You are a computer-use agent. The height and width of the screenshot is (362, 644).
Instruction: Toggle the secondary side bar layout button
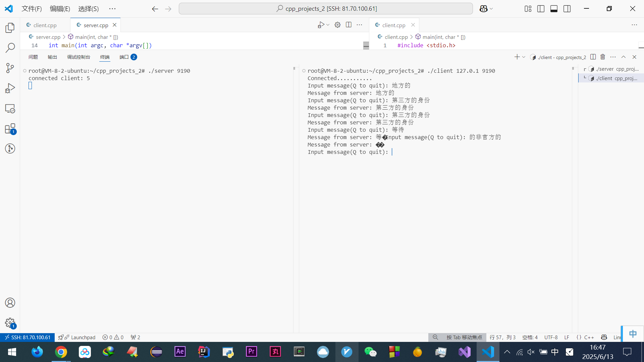(x=567, y=9)
